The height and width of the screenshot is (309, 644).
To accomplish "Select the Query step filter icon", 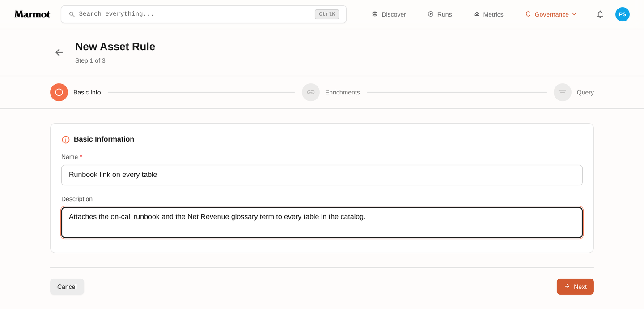I will pyautogui.click(x=563, y=92).
